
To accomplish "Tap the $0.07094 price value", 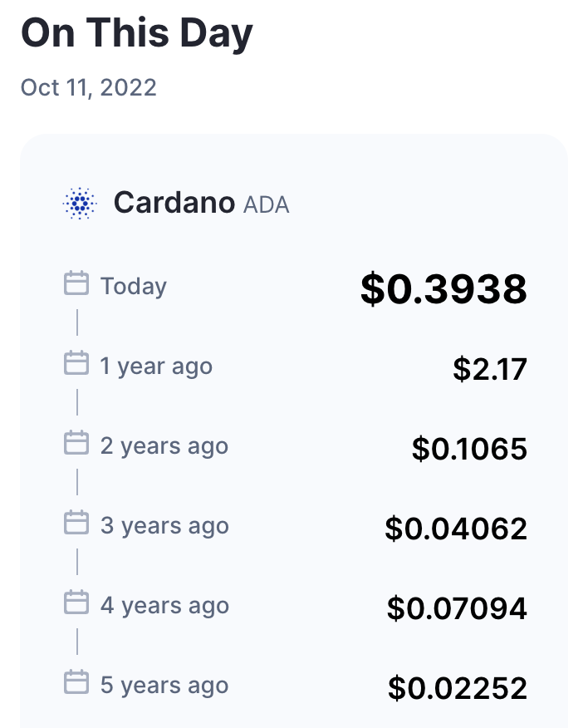I will (457, 608).
